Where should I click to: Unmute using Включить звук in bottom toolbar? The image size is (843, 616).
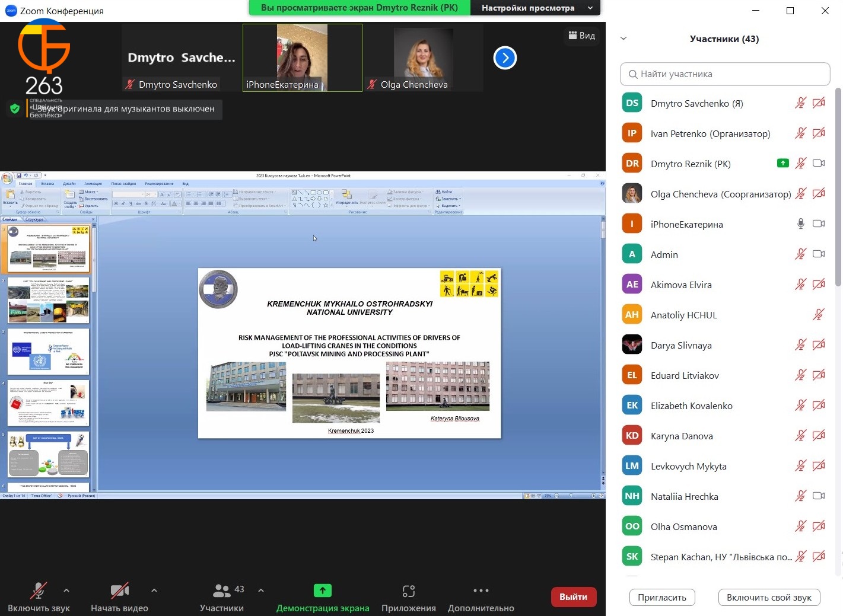coord(39,597)
